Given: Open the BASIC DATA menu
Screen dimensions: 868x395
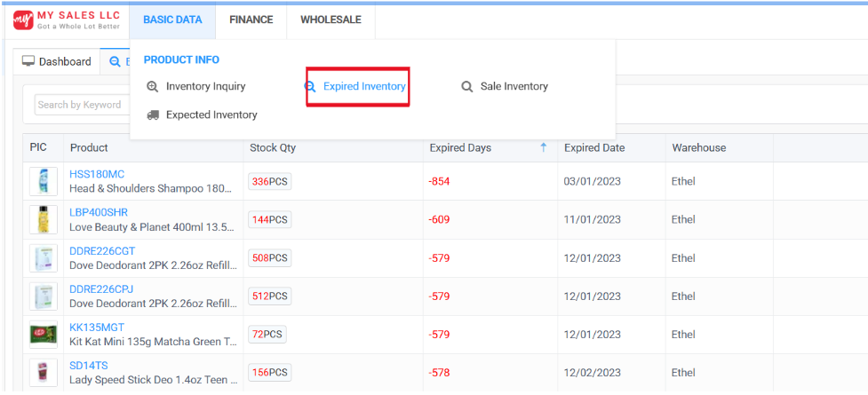Looking at the screenshot, I should point(172,20).
